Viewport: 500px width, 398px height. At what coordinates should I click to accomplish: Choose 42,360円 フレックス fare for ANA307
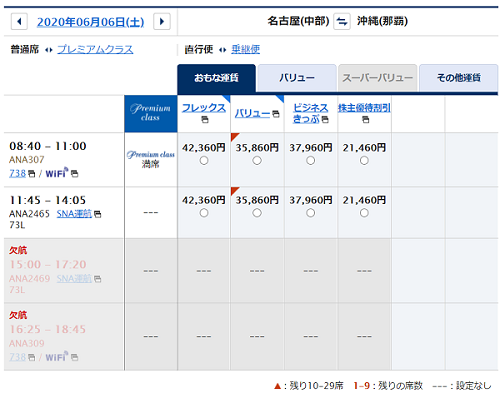tap(204, 161)
